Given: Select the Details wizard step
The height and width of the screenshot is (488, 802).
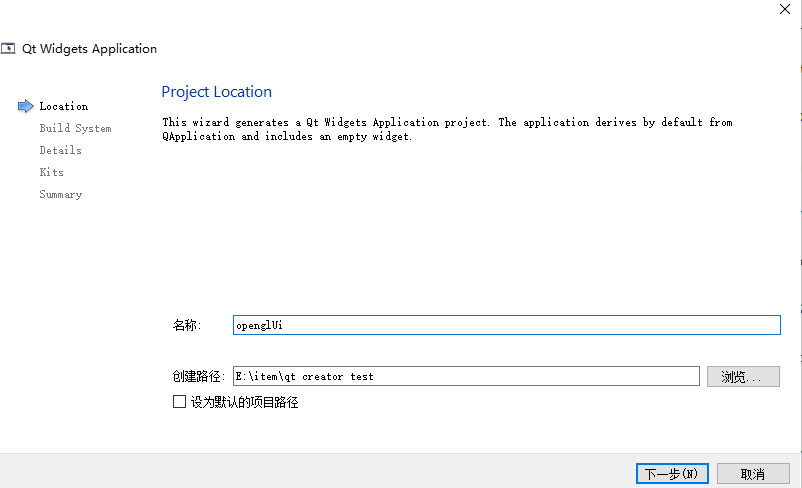Looking at the screenshot, I should 60,150.
